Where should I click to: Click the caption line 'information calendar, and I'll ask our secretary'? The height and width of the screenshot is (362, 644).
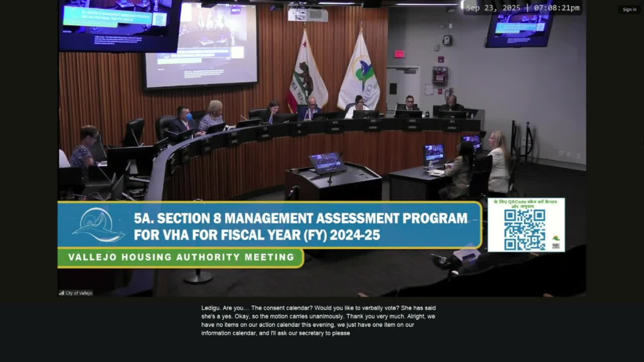click(x=276, y=333)
